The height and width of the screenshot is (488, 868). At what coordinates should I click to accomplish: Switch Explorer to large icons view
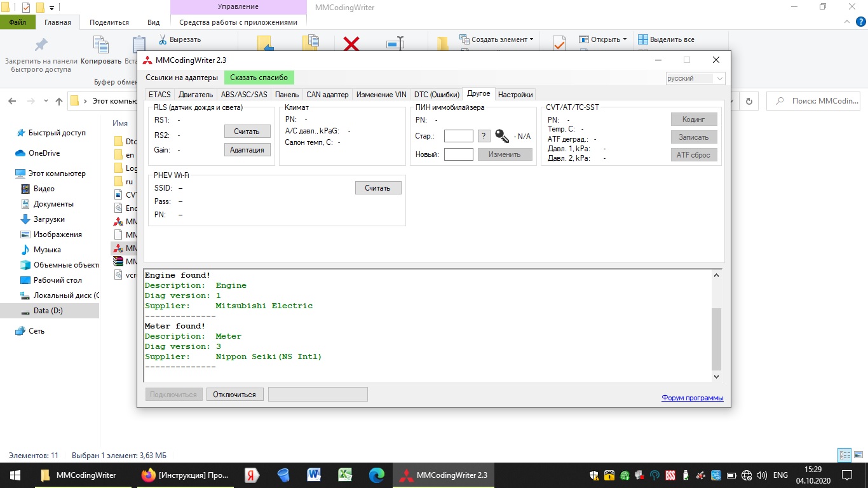tap(857, 455)
